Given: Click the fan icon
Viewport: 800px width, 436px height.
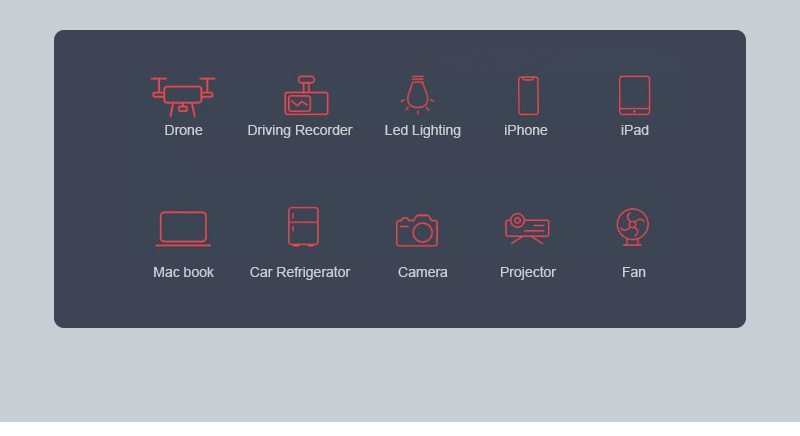Looking at the screenshot, I should coord(633,227).
